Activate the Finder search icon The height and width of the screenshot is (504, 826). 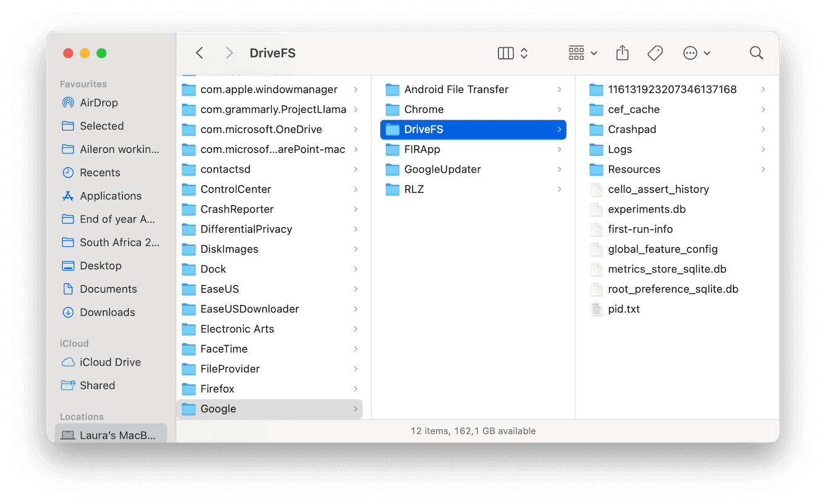click(756, 53)
